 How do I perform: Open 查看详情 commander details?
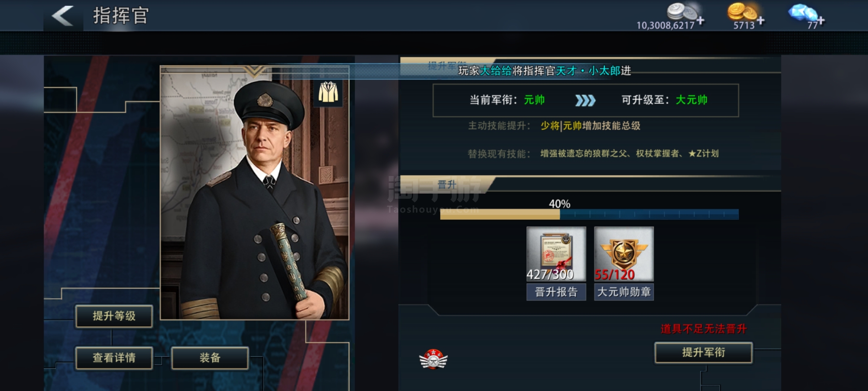114,358
